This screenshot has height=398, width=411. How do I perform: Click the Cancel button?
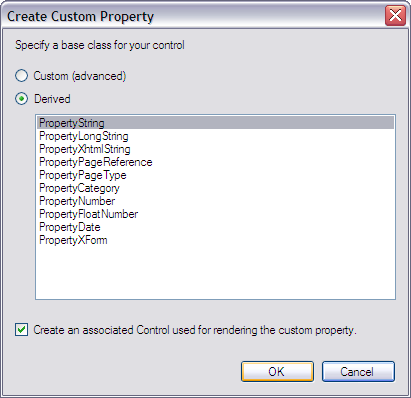358,371
